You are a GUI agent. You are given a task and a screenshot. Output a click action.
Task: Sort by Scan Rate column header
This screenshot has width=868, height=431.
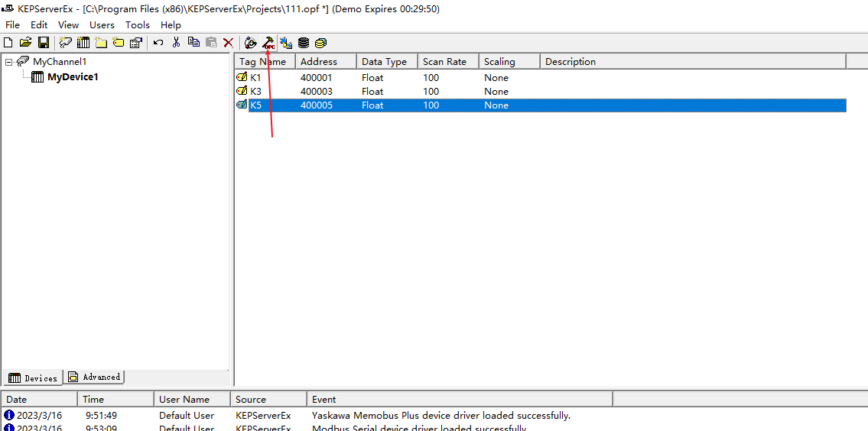(448, 61)
